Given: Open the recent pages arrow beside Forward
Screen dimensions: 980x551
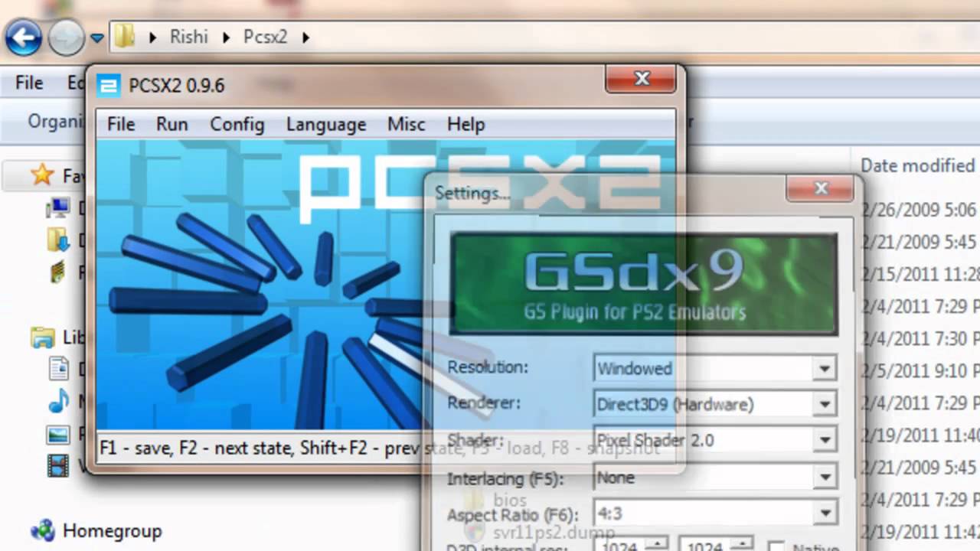Looking at the screenshot, I should click(96, 37).
